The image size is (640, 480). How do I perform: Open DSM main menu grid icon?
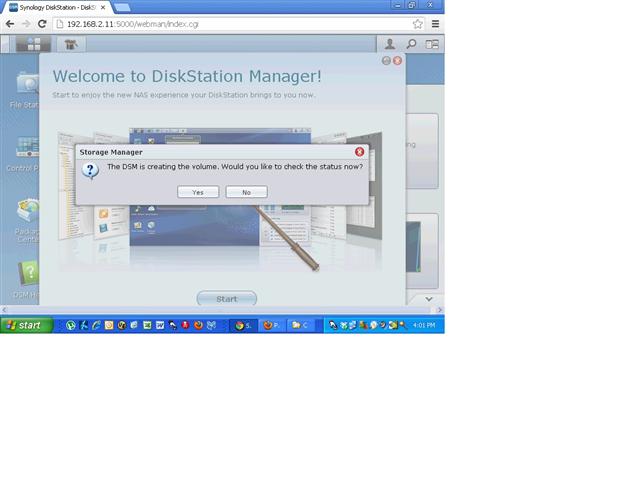click(33, 44)
